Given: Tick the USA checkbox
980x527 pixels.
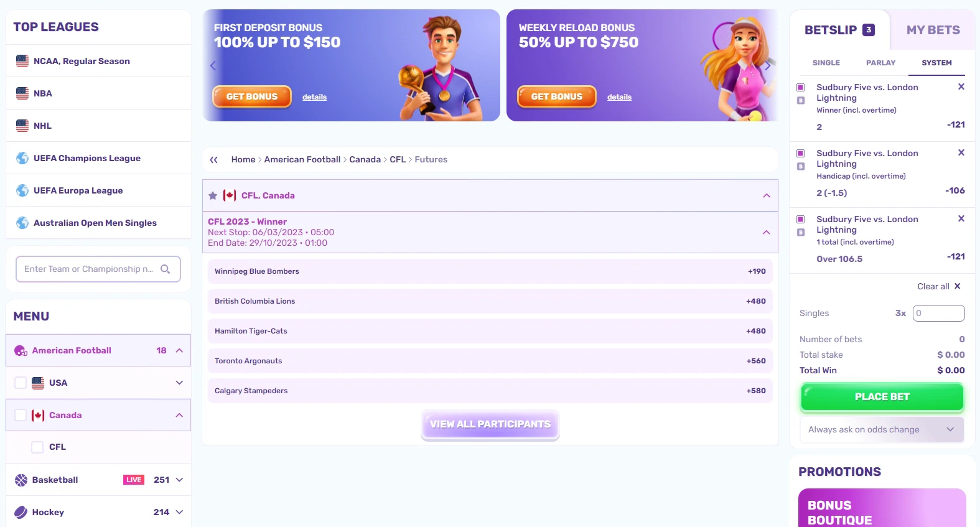Looking at the screenshot, I should pyautogui.click(x=21, y=383).
